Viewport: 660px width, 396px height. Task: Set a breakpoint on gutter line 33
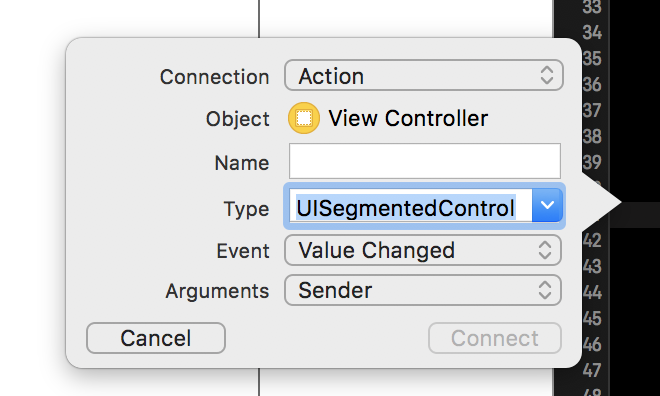tap(592, 7)
